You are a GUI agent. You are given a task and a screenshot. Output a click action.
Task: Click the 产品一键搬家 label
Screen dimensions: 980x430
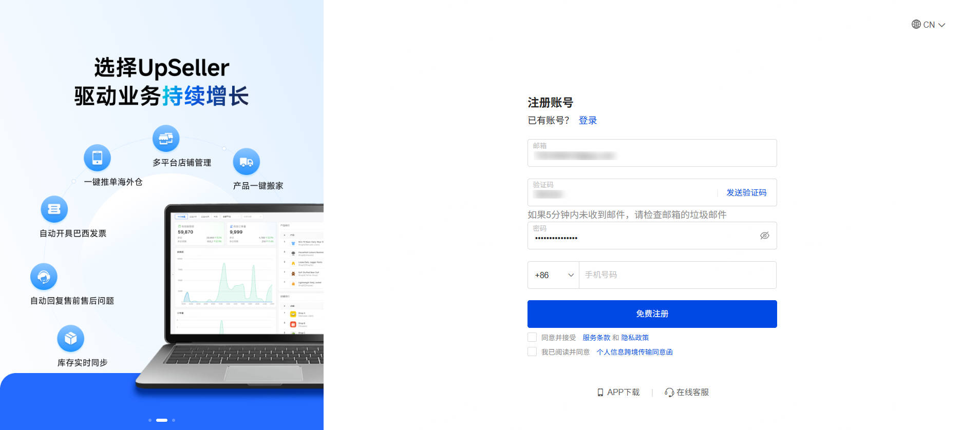point(258,186)
